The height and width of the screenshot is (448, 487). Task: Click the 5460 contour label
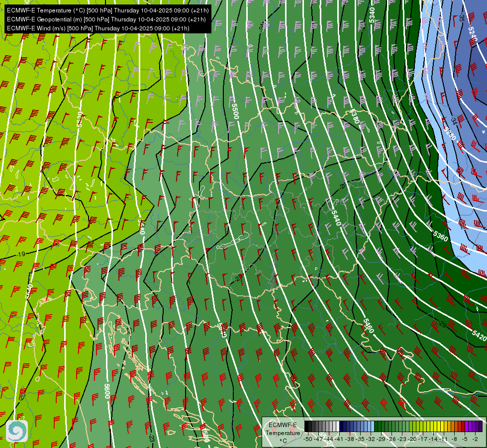click(368, 326)
